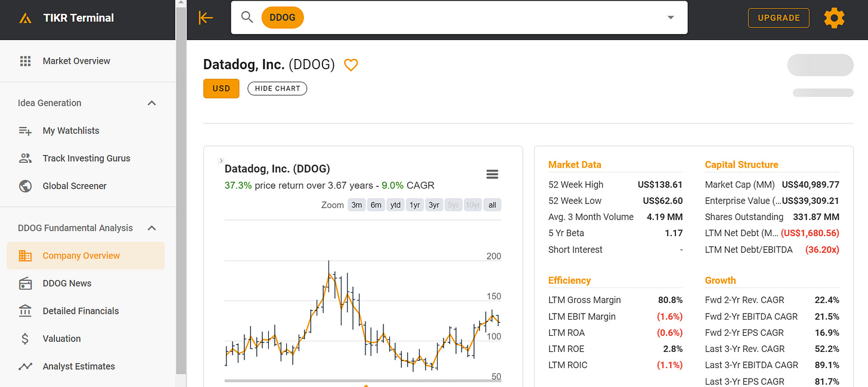The width and height of the screenshot is (868, 387).
Task: Click Last 3-Yr Rev. CAGR value 52.2%
Action: coord(827,349)
